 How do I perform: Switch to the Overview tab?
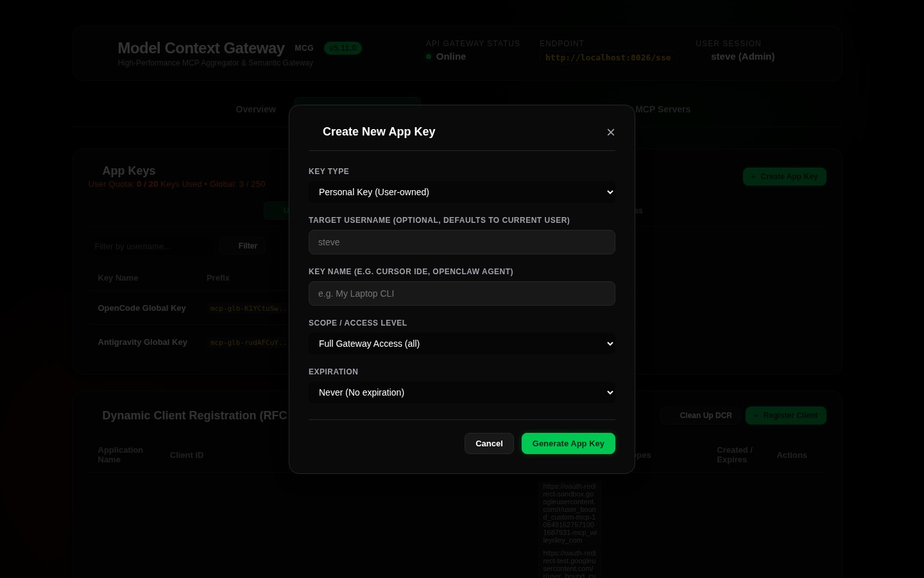pyautogui.click(x=255, y=109)
